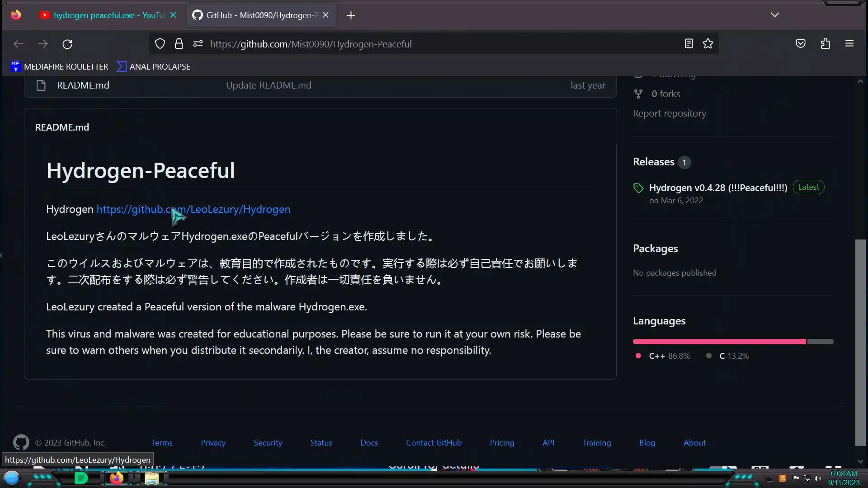
Task: Open the Firefox hamburger application menu
Action: 849,43
